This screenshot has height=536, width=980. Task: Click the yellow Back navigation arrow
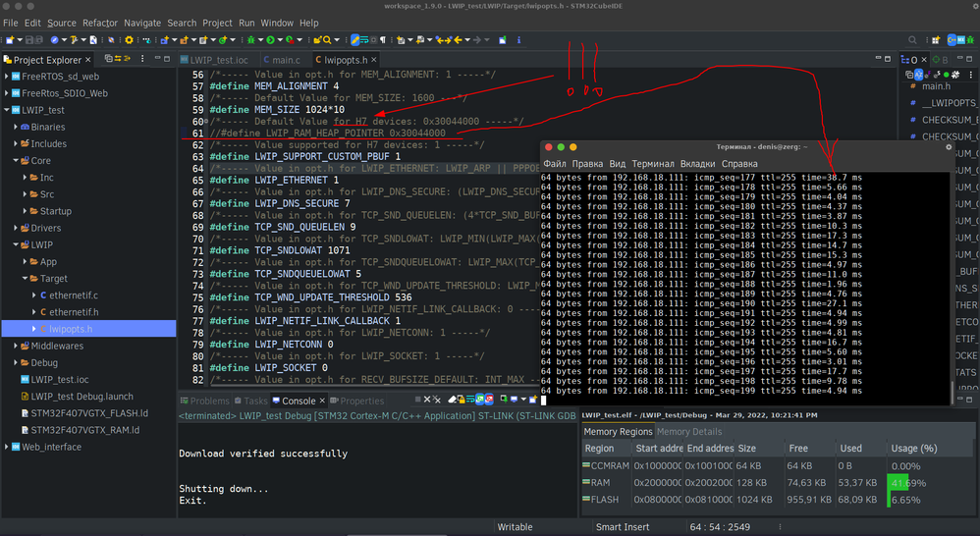(x=458, y=40)
